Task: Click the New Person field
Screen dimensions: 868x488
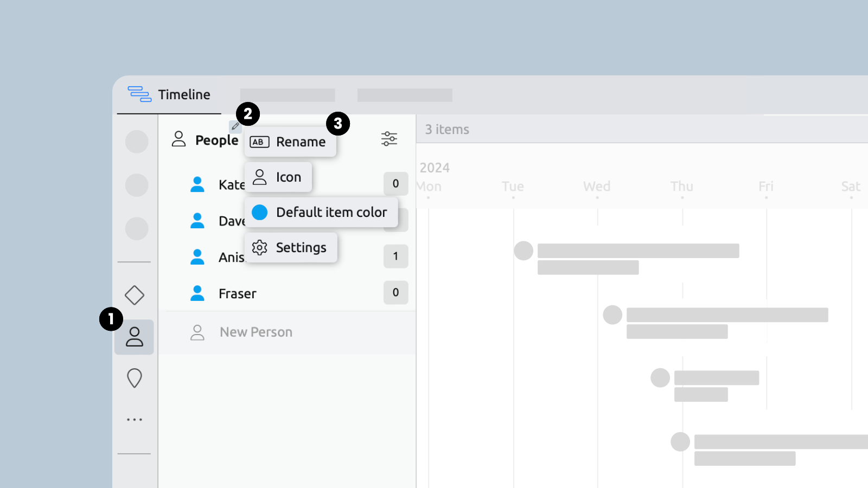Action: tap(288, 332)
